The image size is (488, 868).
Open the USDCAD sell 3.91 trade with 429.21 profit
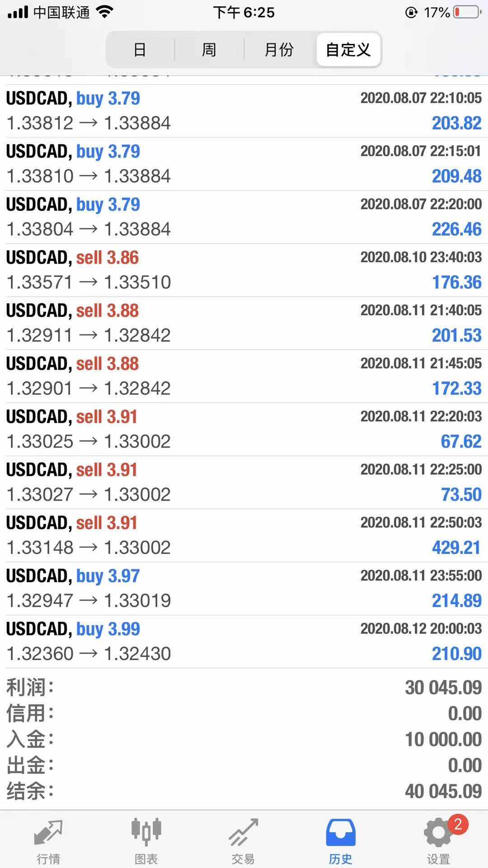point(244,535)
